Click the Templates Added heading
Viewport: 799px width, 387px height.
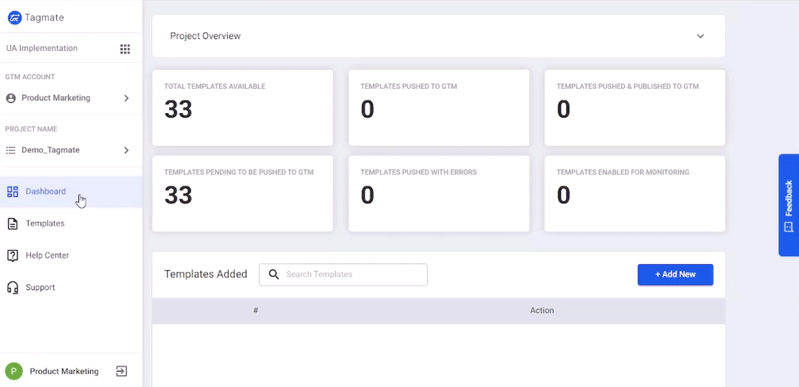(206, 274)
